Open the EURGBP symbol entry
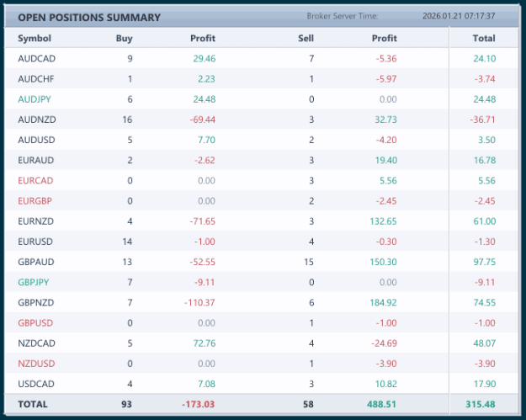This screenshot has height=420, width=526. 35,201
